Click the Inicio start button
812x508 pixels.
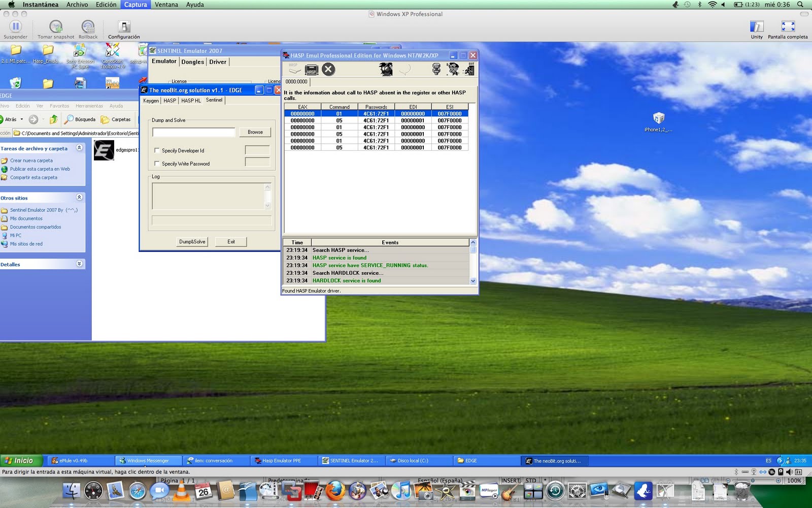20,461
